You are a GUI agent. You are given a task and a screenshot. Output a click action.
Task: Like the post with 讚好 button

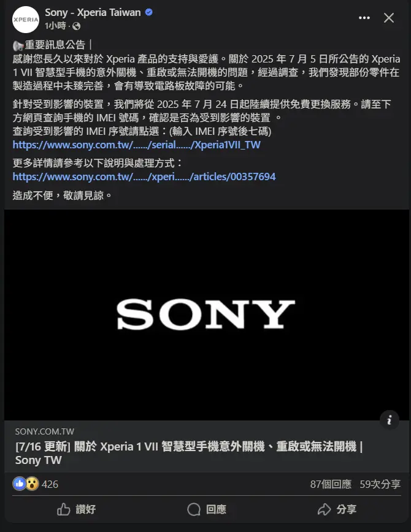(76, 509)
